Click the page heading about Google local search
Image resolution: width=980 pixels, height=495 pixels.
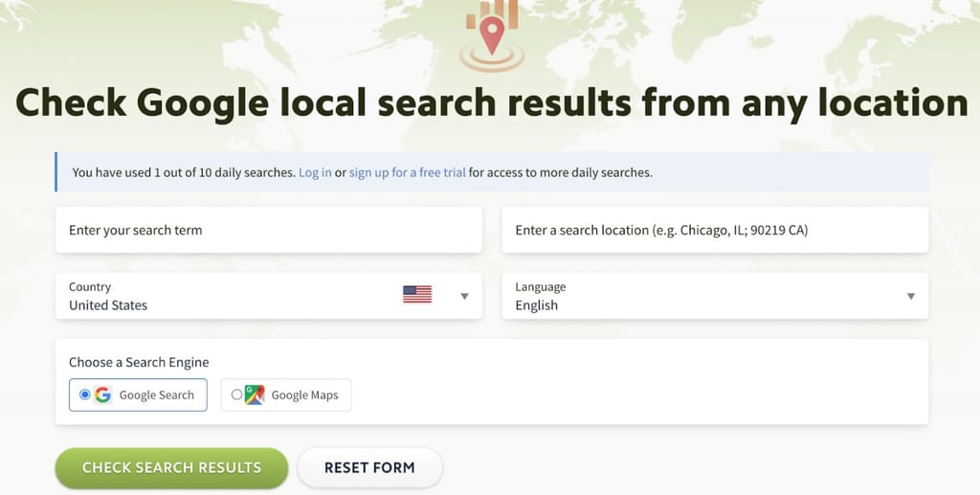492,103
